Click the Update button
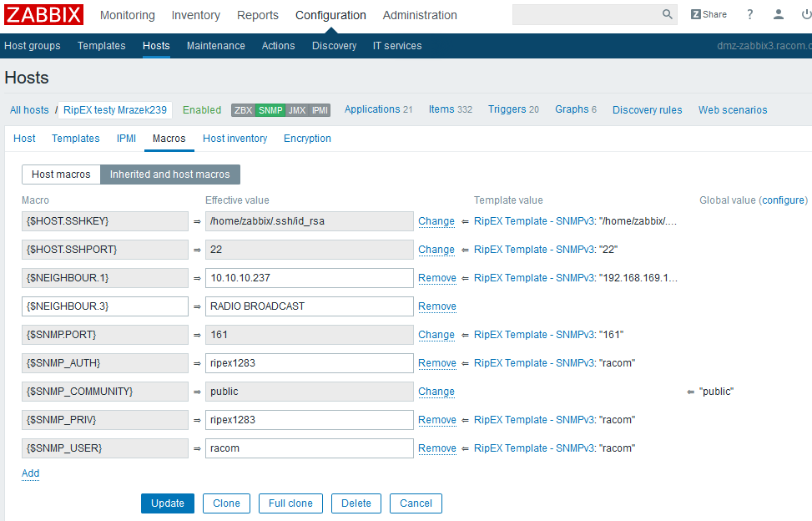The image size is (812, 521). point(167,503)
